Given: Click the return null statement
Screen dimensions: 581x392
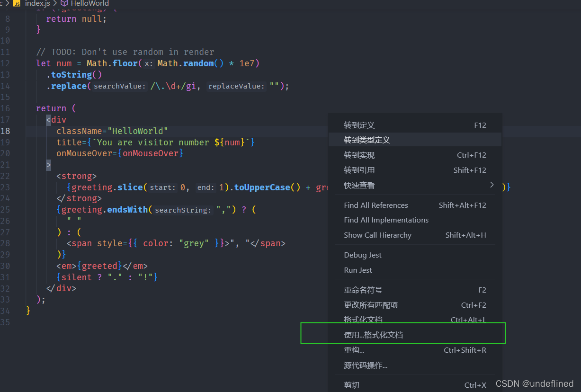Looking at the screenshot, I should [x=76, y=19].
